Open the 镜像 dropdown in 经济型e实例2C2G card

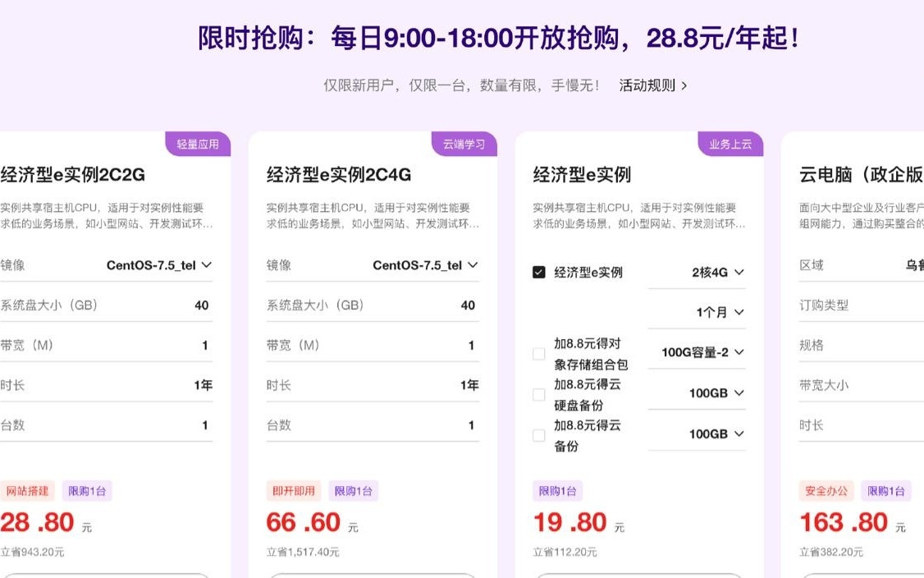(158, 265)
